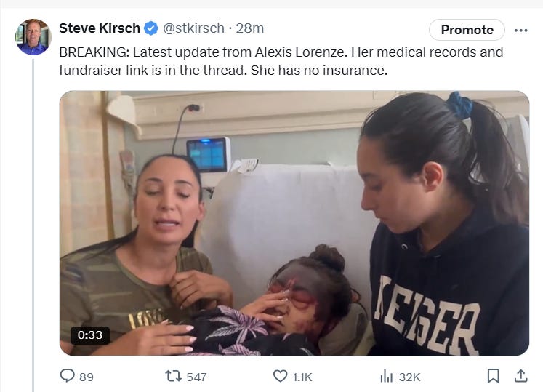Play the hospital video thumbnail
Image resolution: width=543 pixels, height=392 pixels.
pos(294,223)
